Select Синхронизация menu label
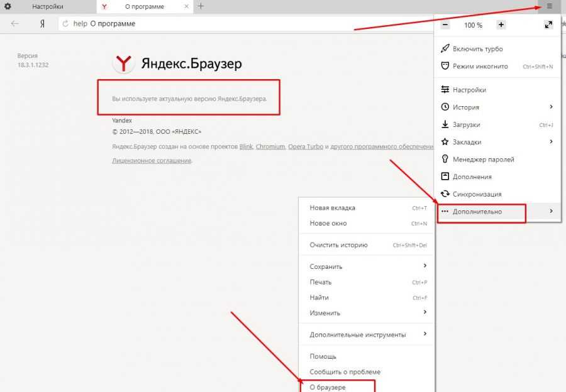The image size is (566, 392). (x=477, y=194)
